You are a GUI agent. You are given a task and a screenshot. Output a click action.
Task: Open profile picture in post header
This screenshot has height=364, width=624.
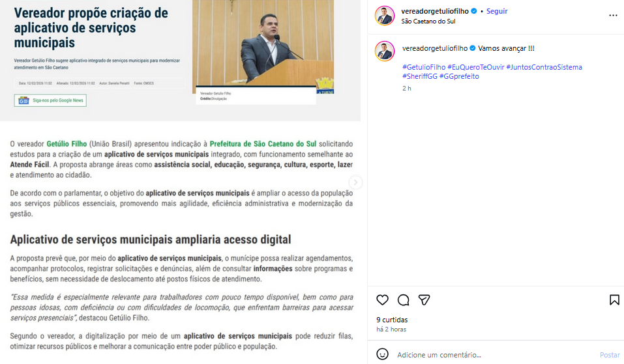click(x=385, y=16)
